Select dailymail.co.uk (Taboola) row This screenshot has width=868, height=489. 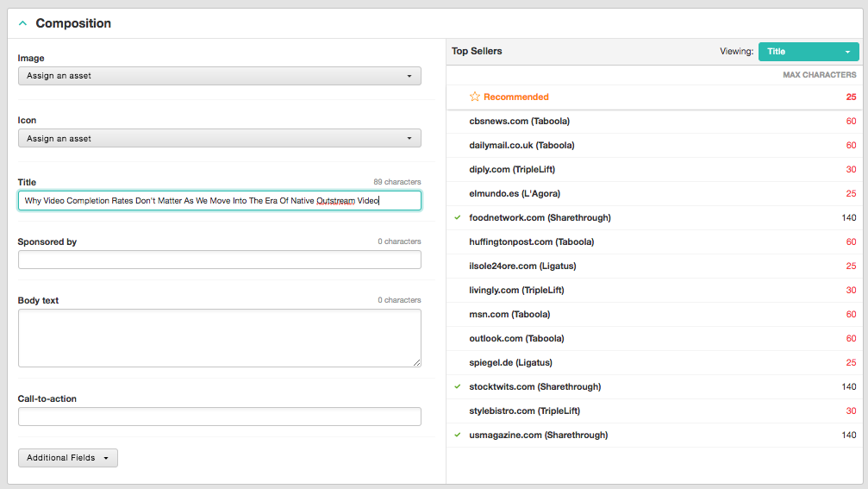(654, 145)
